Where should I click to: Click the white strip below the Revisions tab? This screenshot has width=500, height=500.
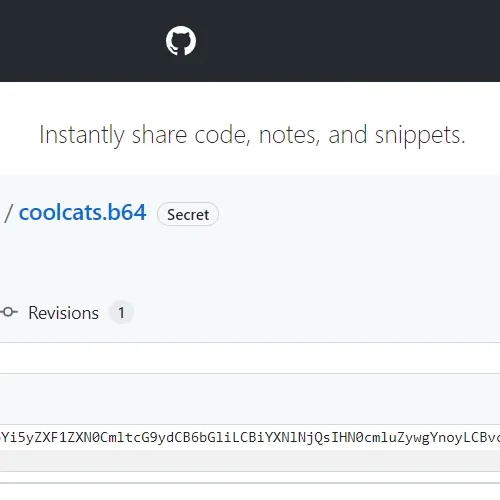click(x=250, y=358)
